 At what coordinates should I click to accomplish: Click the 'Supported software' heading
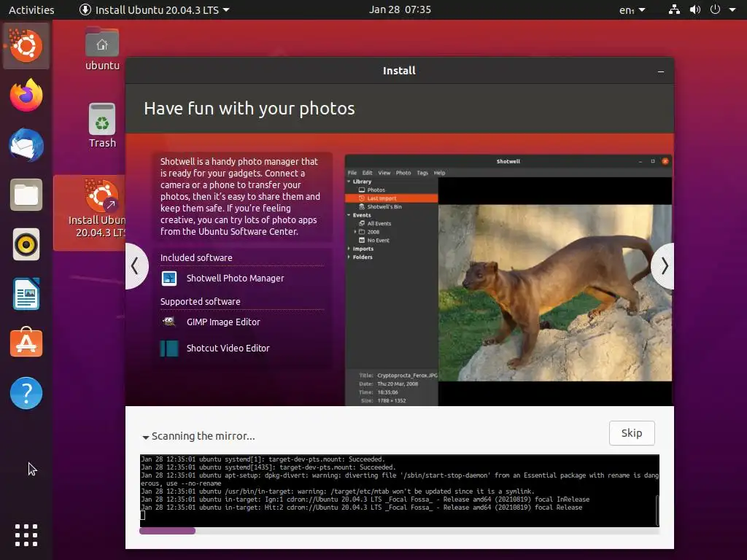pyautogui.click(x=200, y=301)
